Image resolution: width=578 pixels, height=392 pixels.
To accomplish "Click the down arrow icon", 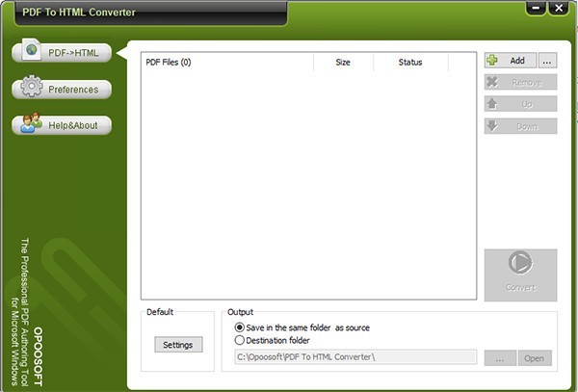I will (492, 125).
